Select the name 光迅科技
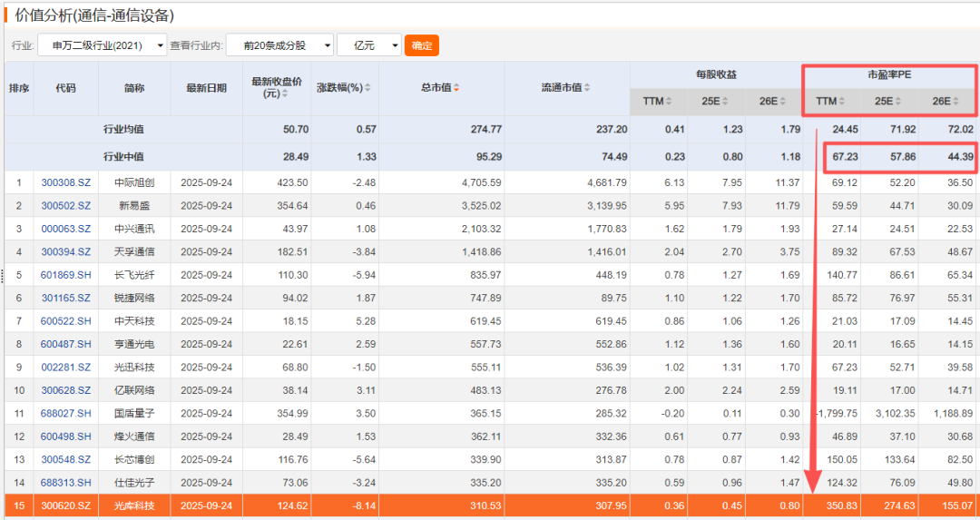 click(x=134, y=368)
